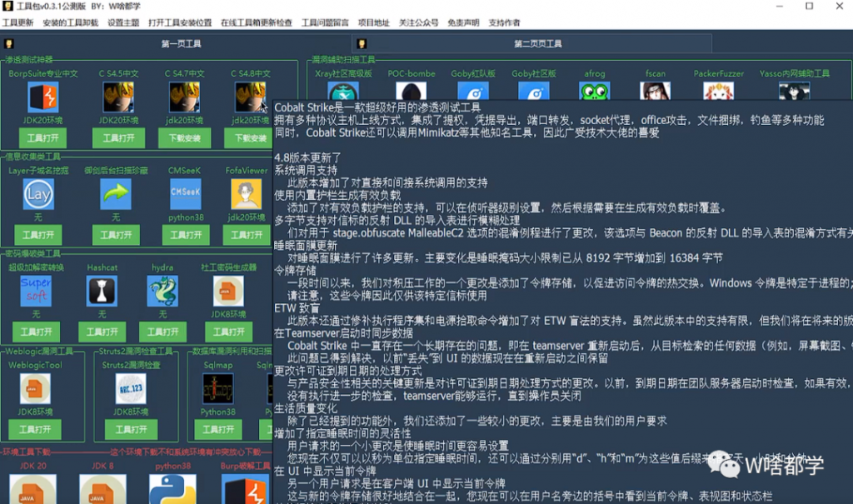
Task: Click the 超级加解密转换 Super soft icon
Action: click(x=36, y=292)
